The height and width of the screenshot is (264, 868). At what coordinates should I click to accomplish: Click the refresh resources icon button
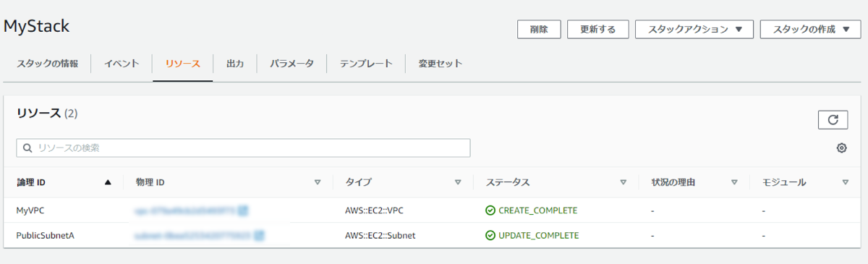833,120
